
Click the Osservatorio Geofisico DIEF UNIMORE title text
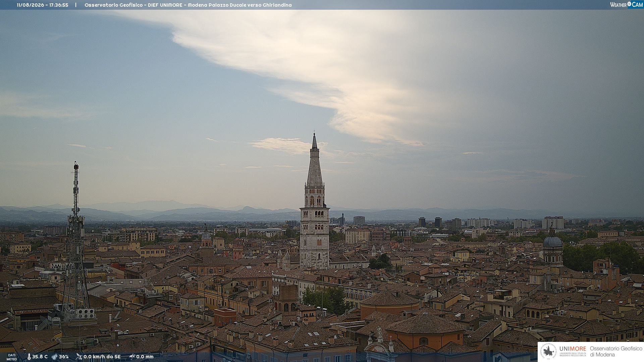tap(188, 5)
